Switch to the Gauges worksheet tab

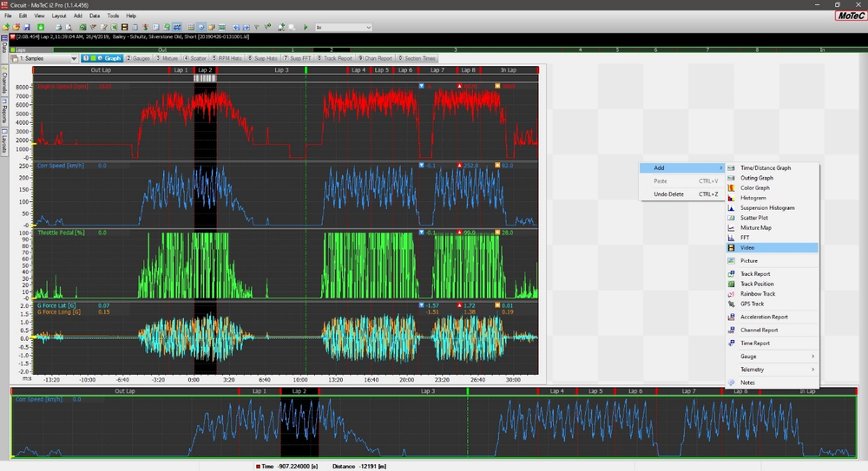138,58
